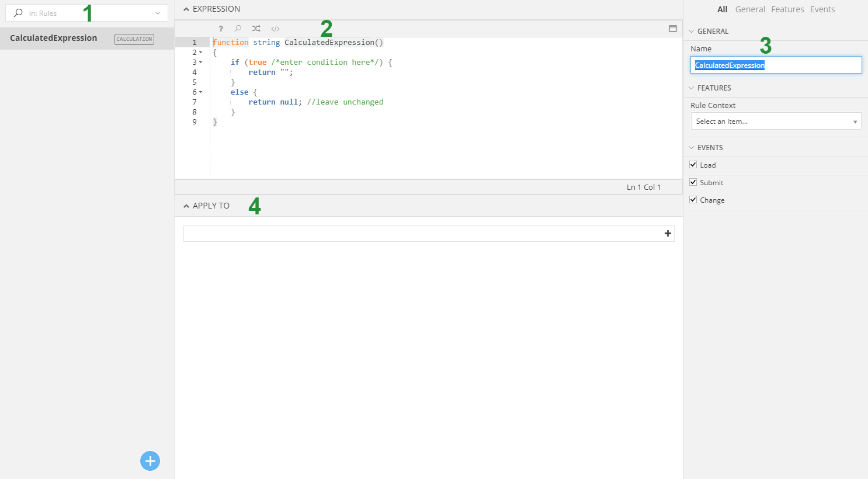Add a new rule with blue plus button

pos(150,461)
